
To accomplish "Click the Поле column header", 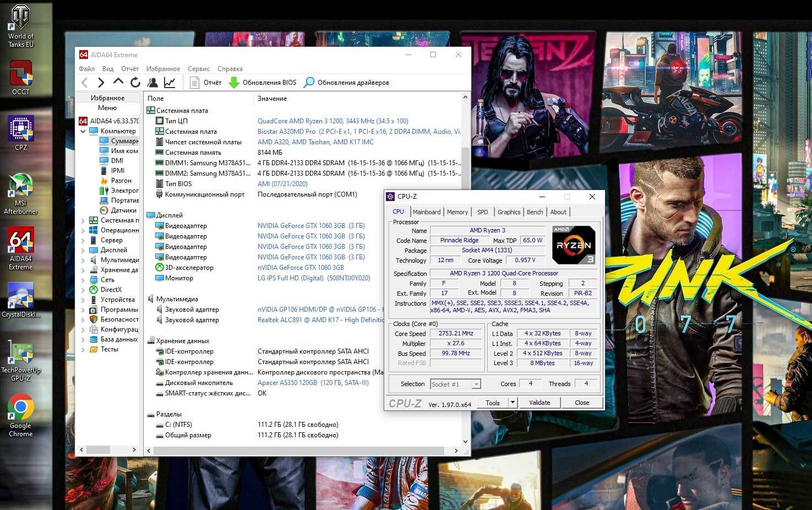I will (x=199, y=99).
